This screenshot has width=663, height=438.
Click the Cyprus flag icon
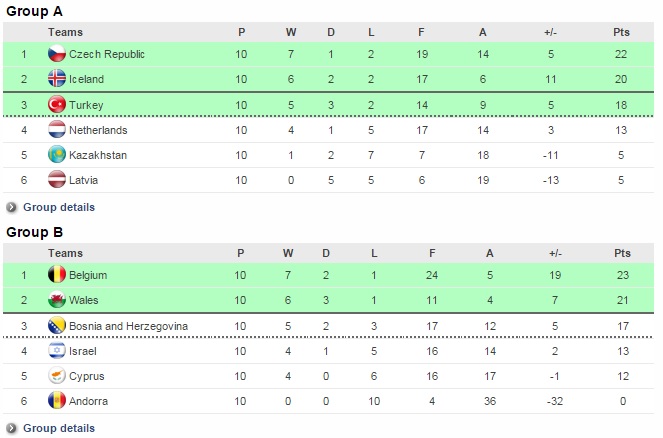coord(56,376)
